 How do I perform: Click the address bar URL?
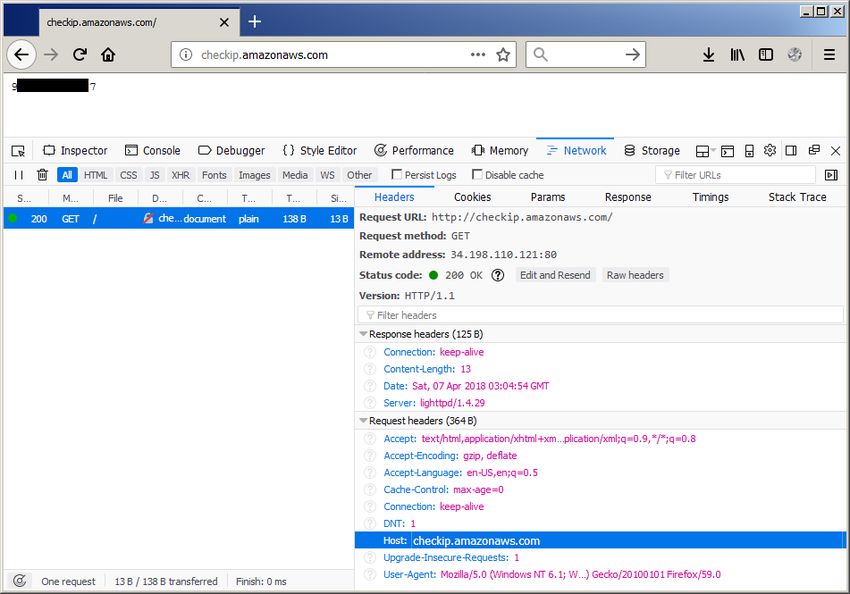tap(265, 55)
